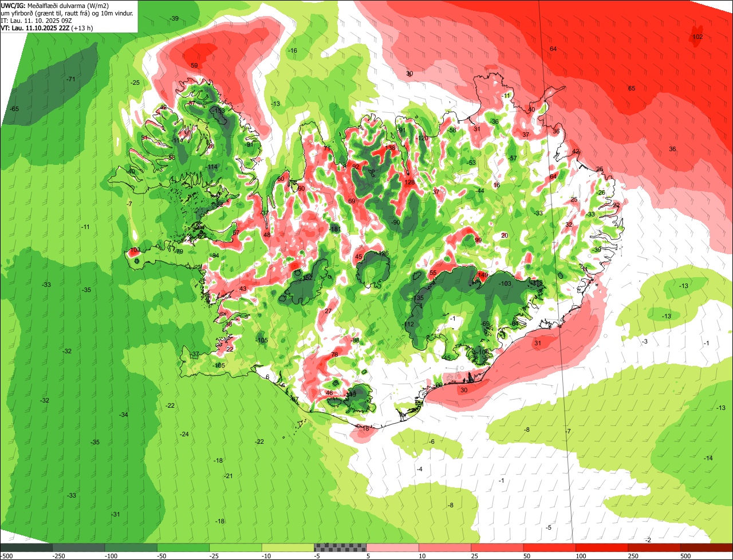Image resolution: width=733 pixels, height=560 pixels.
Task: Click the pink legend swatch between 10 and 25
Action: (x=445, y=547)
